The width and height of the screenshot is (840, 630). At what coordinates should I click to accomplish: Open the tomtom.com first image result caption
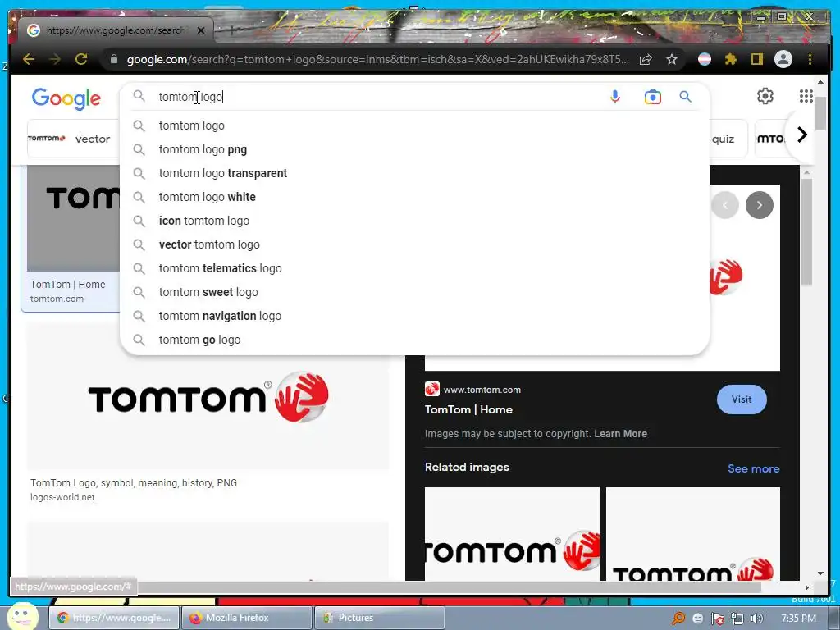[x=68, y=285]
